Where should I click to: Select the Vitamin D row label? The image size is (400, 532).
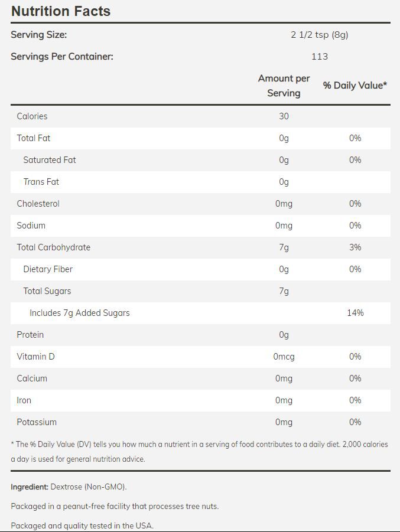tap(35, 357)
